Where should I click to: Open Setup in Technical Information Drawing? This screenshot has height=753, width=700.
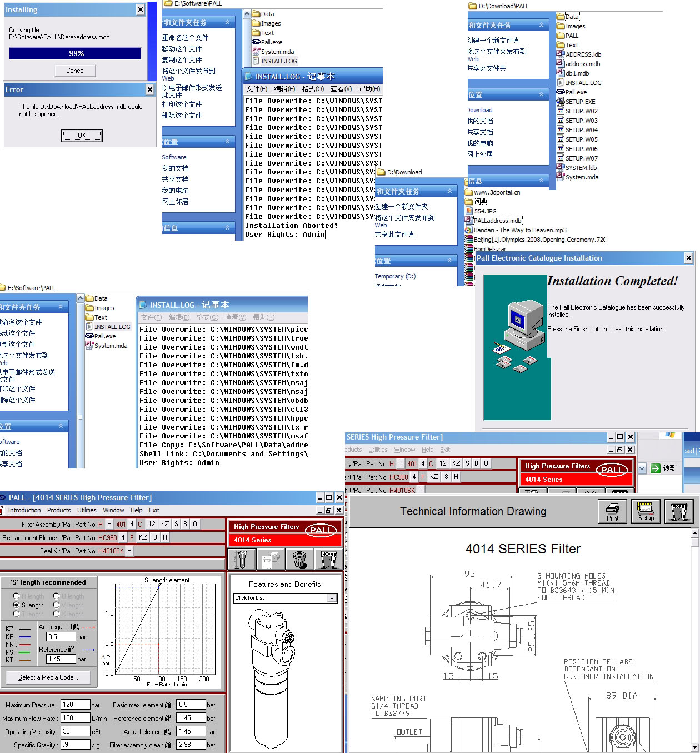click(x=646, y=511)
